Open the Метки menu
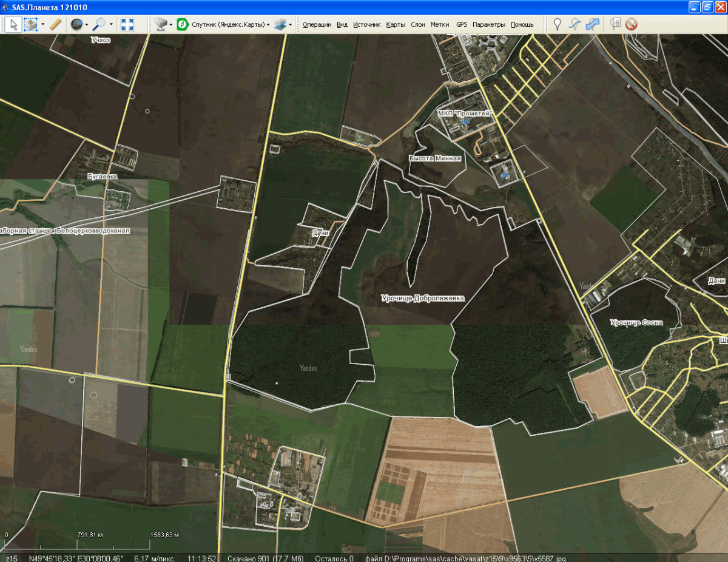This screenshot has width=728, height=562. point(440,25)
